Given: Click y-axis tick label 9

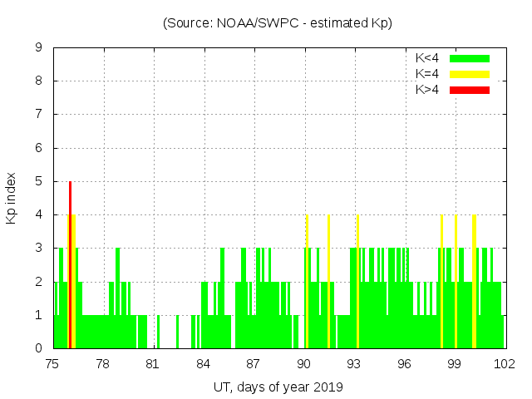Looking at the screenshot, I should tap(38, 47).
